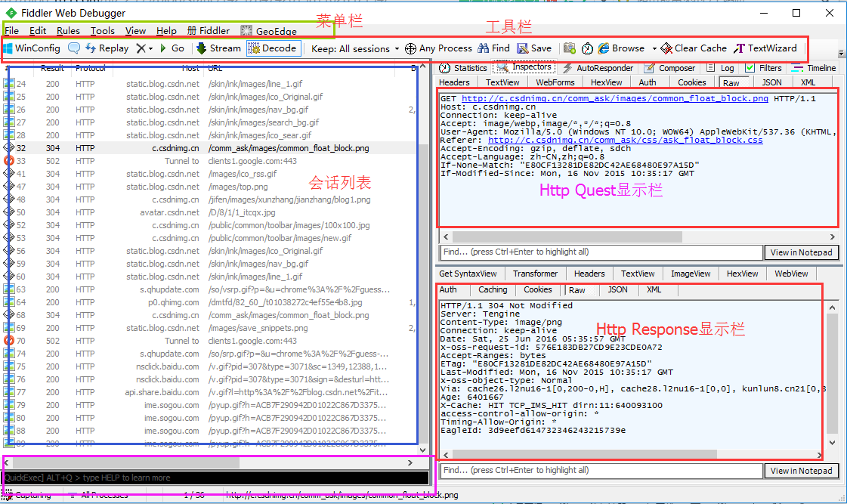Open WinConfig from the toolbar
The height and width of the screenshot is (504, 847).
(32, 48)
